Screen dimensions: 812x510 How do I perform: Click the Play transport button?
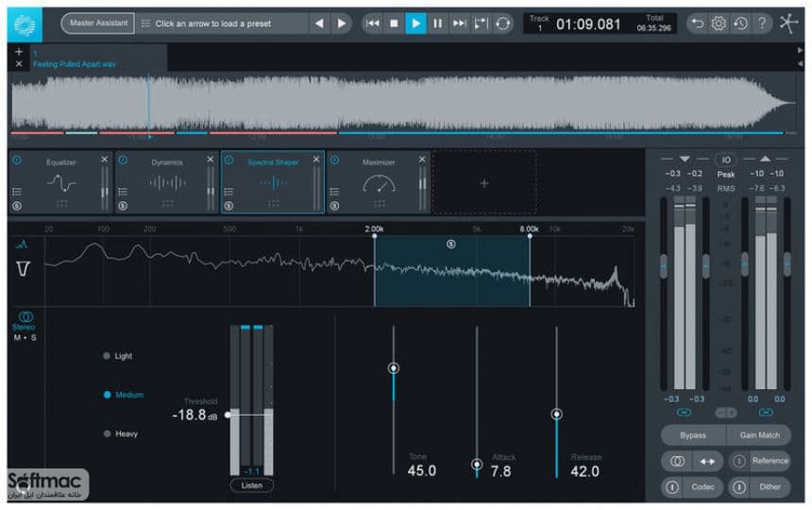(415, 24)
